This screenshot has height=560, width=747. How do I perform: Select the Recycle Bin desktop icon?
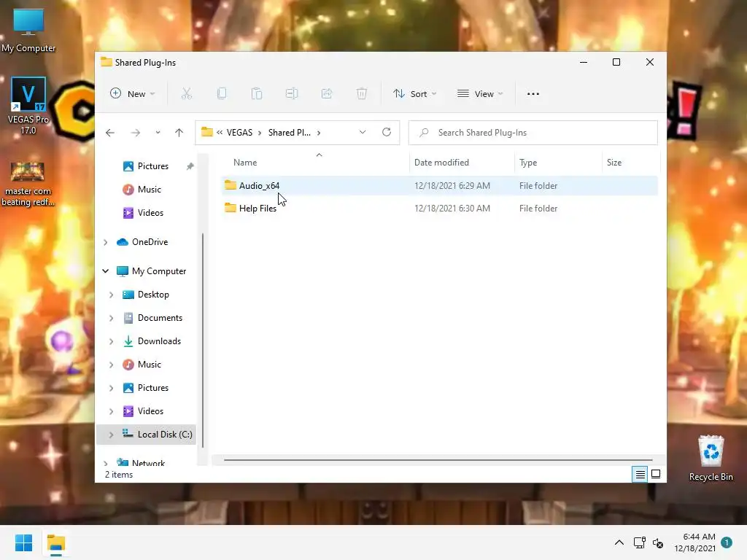(711, 458)
